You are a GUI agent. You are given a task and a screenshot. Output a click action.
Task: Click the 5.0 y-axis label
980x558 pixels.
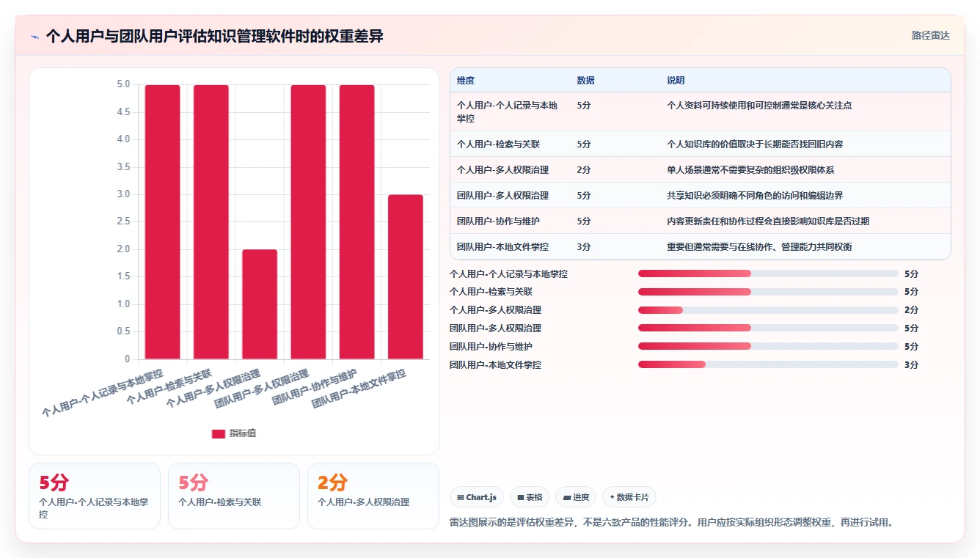(123, 84)
